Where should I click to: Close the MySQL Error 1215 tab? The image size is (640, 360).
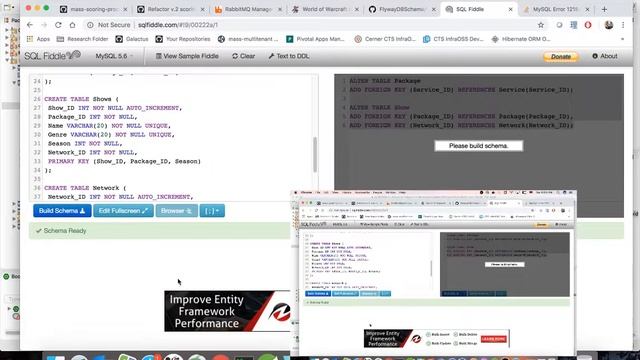click(587, 9)
